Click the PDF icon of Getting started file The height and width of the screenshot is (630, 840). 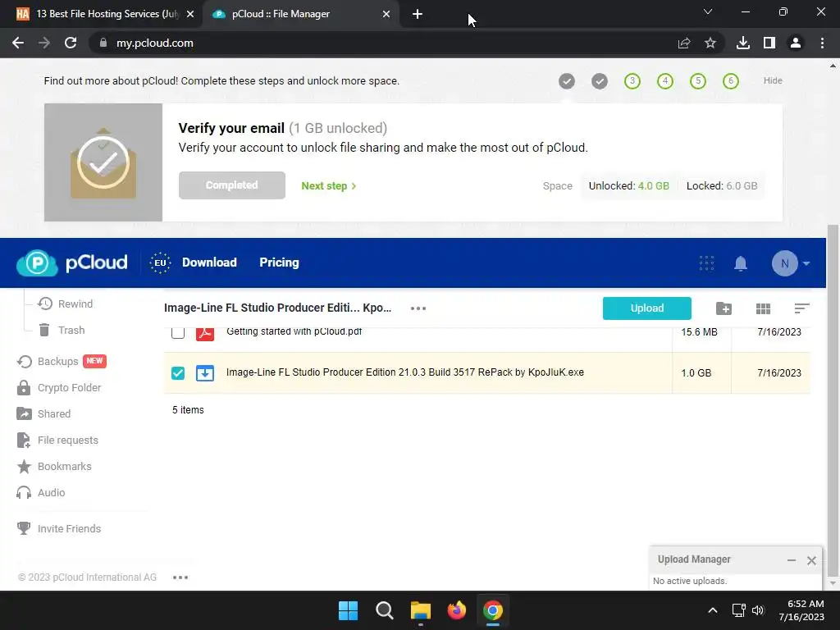click(204, 333)
